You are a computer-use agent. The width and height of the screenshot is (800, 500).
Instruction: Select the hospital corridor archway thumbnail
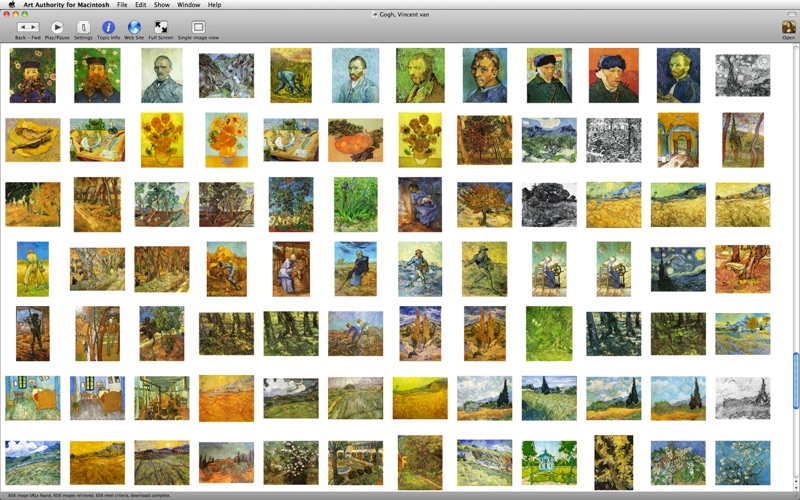[x=678, y=140]
